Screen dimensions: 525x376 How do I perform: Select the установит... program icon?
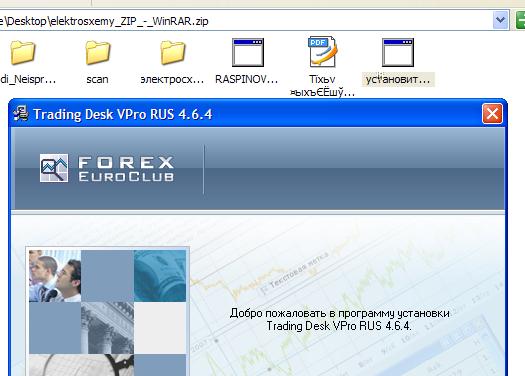click(398, 52)
